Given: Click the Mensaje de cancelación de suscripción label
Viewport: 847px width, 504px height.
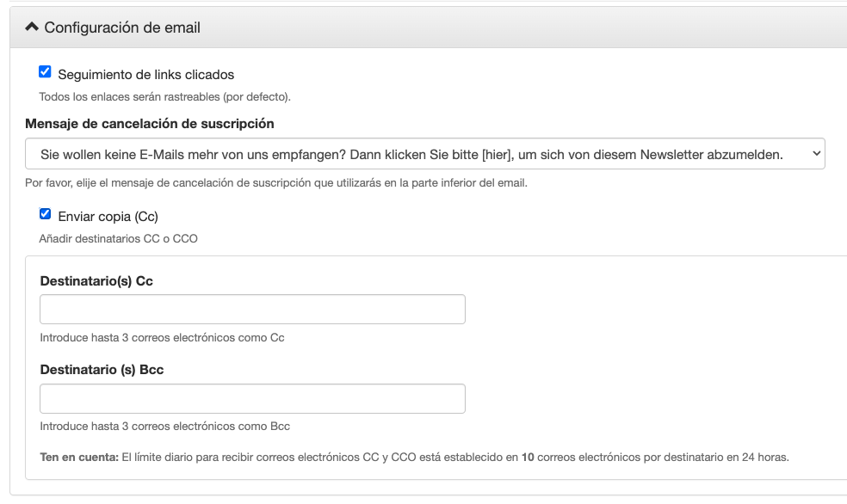Looking at the screenshot, I should (x=150, y=124).
